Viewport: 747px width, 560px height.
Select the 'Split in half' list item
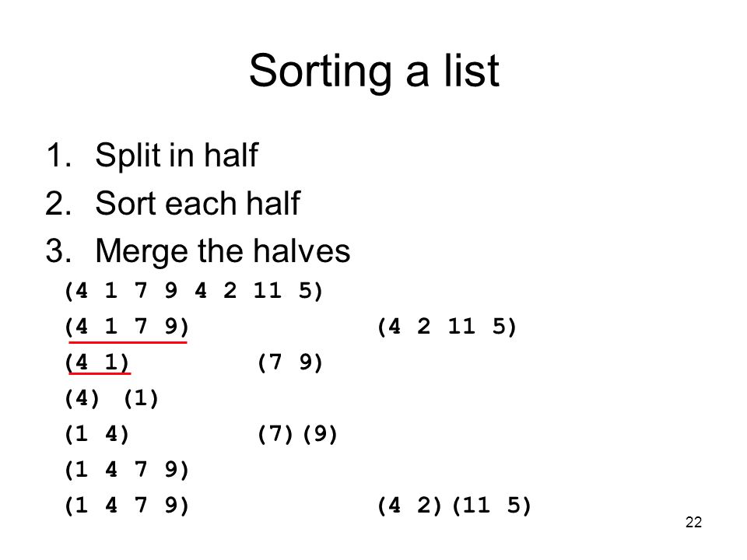point(177,156)
